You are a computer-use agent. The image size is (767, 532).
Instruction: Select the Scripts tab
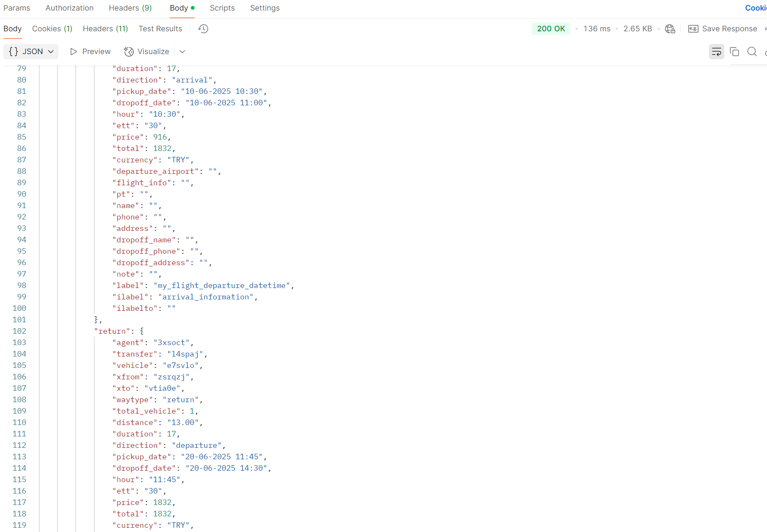[x=222, y=8]
